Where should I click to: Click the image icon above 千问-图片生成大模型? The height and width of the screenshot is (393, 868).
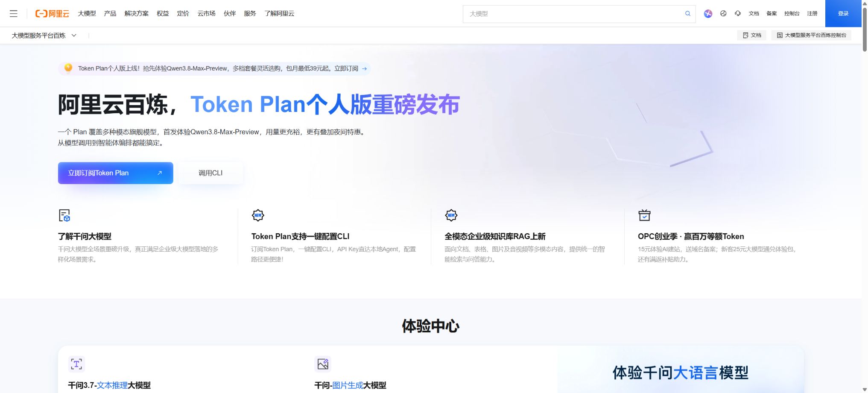pyautogui.click(x=323, y=364)
